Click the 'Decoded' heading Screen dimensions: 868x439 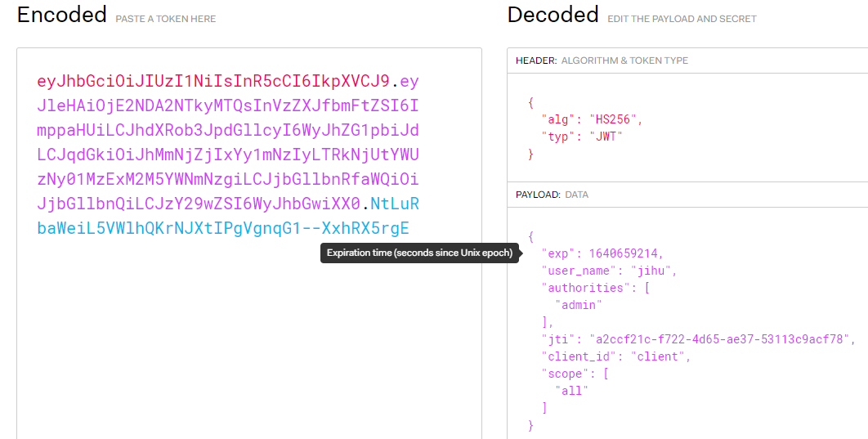coord(553,15)
